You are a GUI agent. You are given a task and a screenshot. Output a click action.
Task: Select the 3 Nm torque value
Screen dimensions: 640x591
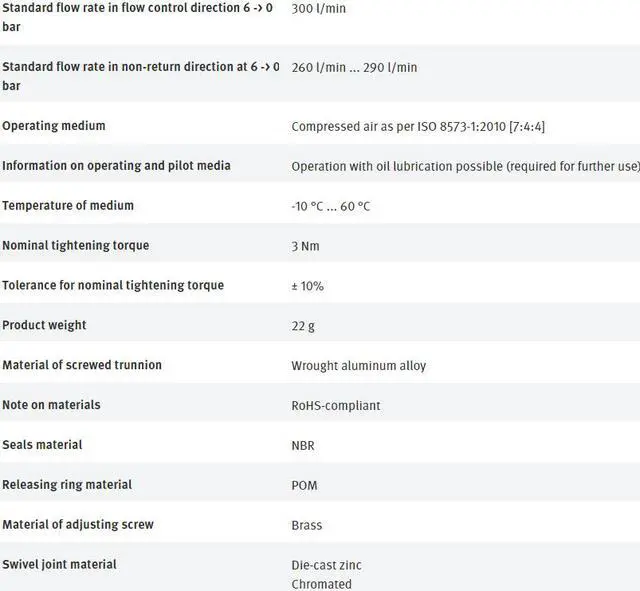305,247
